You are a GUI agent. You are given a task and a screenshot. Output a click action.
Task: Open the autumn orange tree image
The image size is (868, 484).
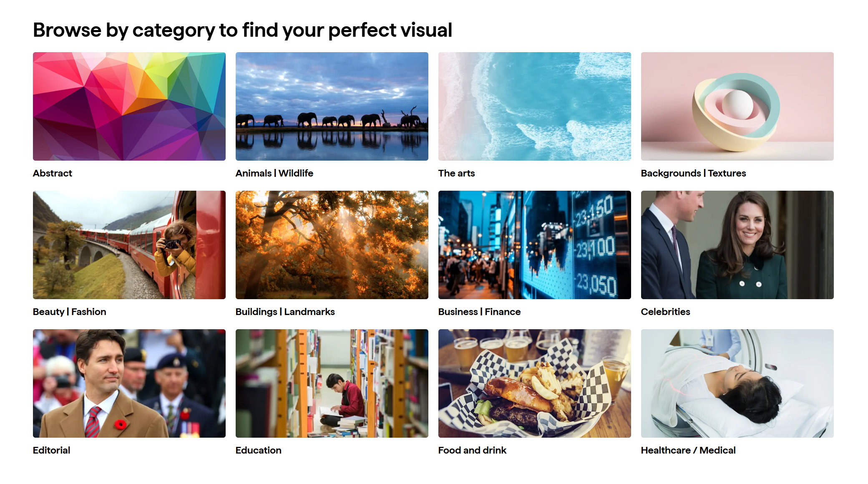click(332, 245)
